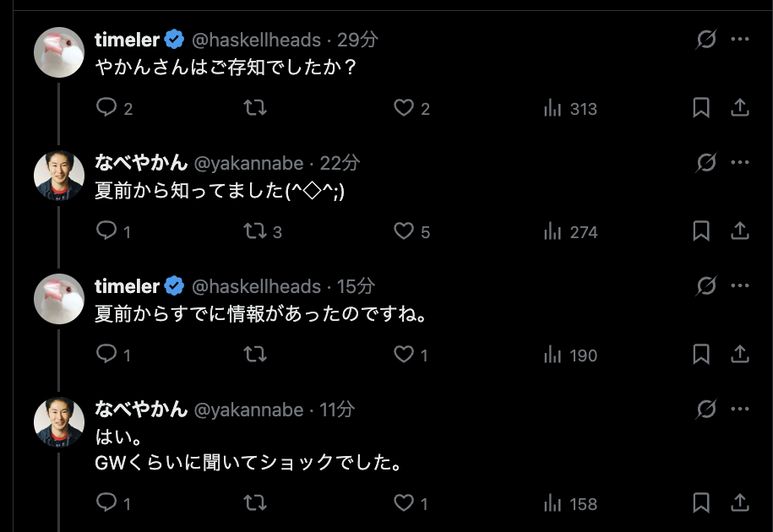Screen dimensions: 773x532
Task: Open the 11分 timestamp of last tweet
Action: (337, 410)
